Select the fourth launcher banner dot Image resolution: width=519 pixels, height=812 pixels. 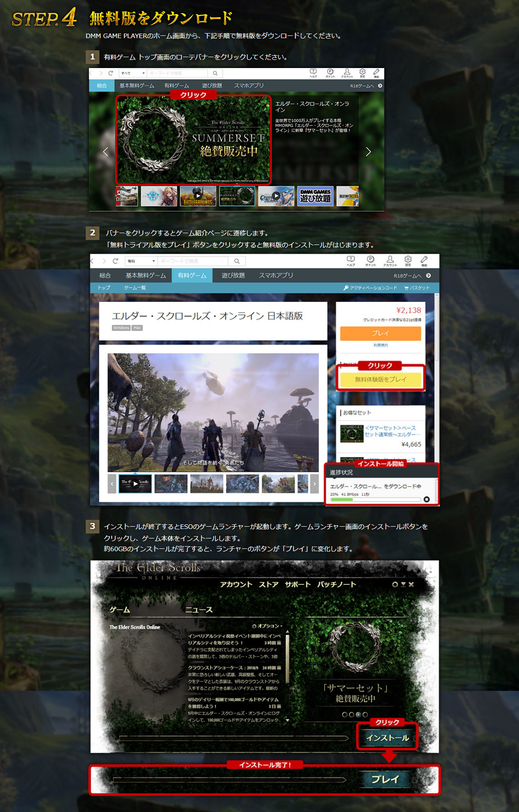click(x=365, y=714)
